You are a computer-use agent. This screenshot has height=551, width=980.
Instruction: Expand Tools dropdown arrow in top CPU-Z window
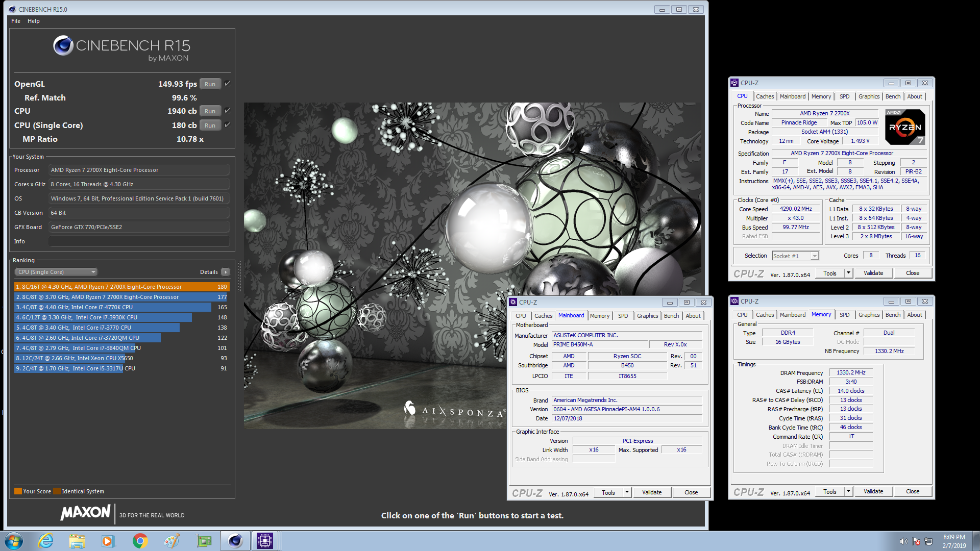848,273
